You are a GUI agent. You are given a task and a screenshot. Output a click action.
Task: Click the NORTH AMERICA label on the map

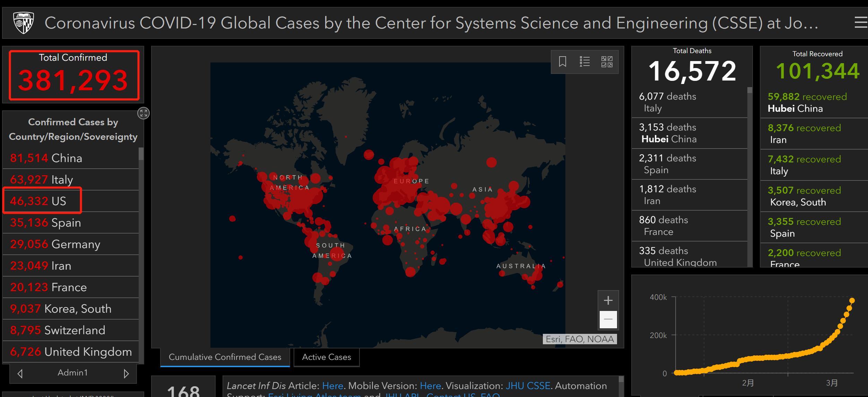click(x=289, y=183)
